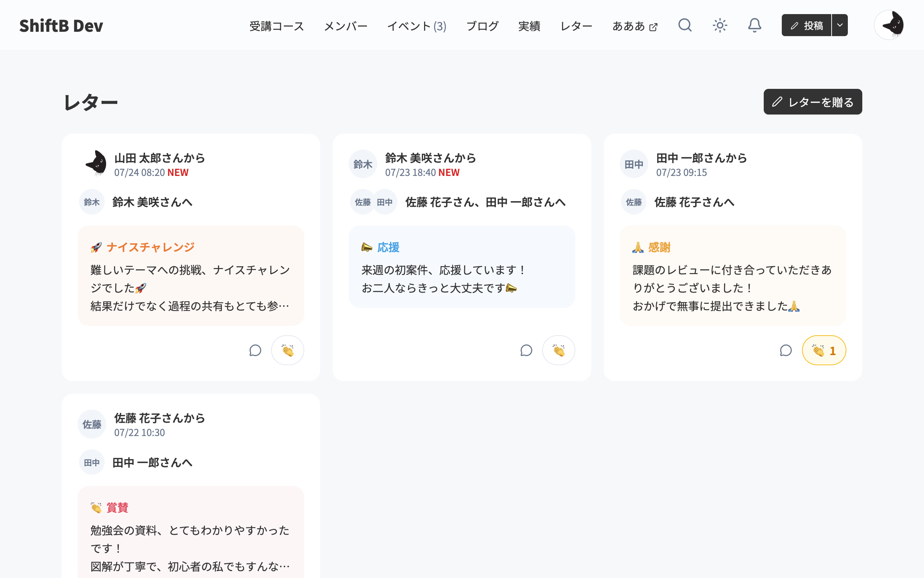
Task: Open comment icon on 山田 太郎's letter
Action: pyautogui.click(x=255, y=350)
